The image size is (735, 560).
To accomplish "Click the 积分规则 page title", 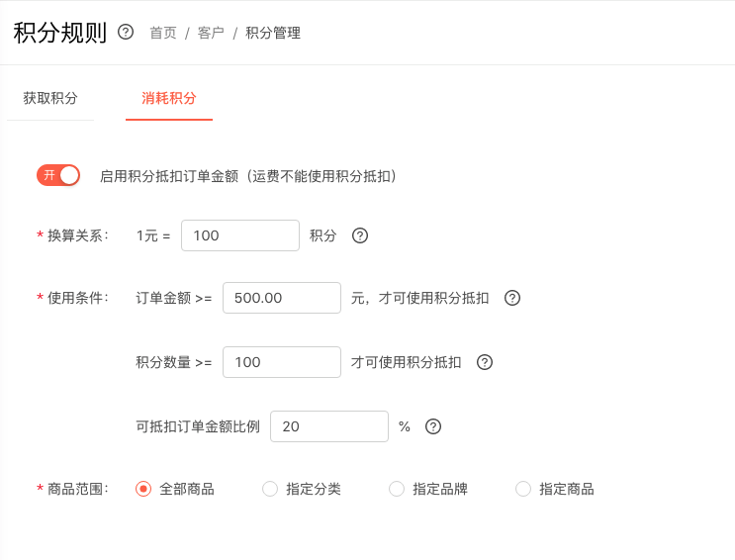I will coord(60,33).
